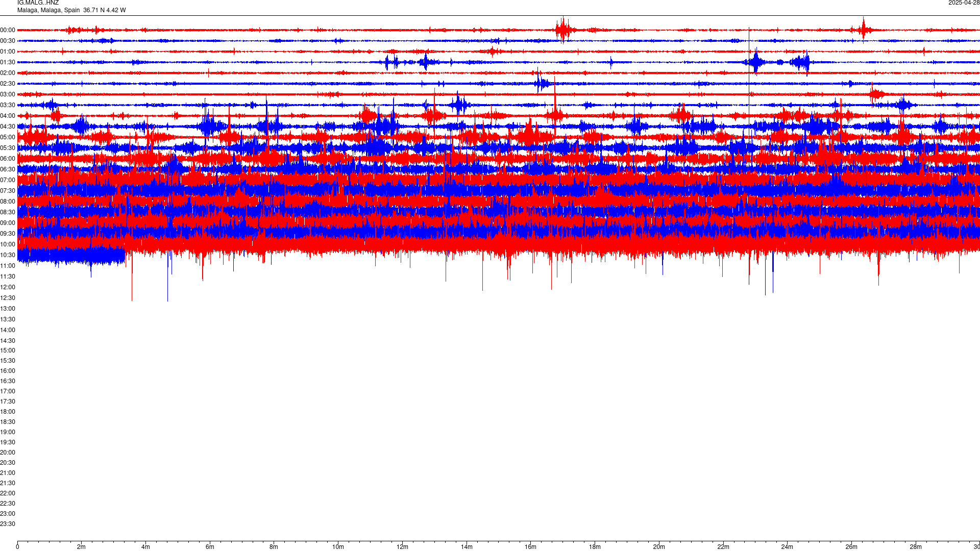Select the 08:00 time row label
This screenshot has width=980, height=551.
(x=8, y=202)
